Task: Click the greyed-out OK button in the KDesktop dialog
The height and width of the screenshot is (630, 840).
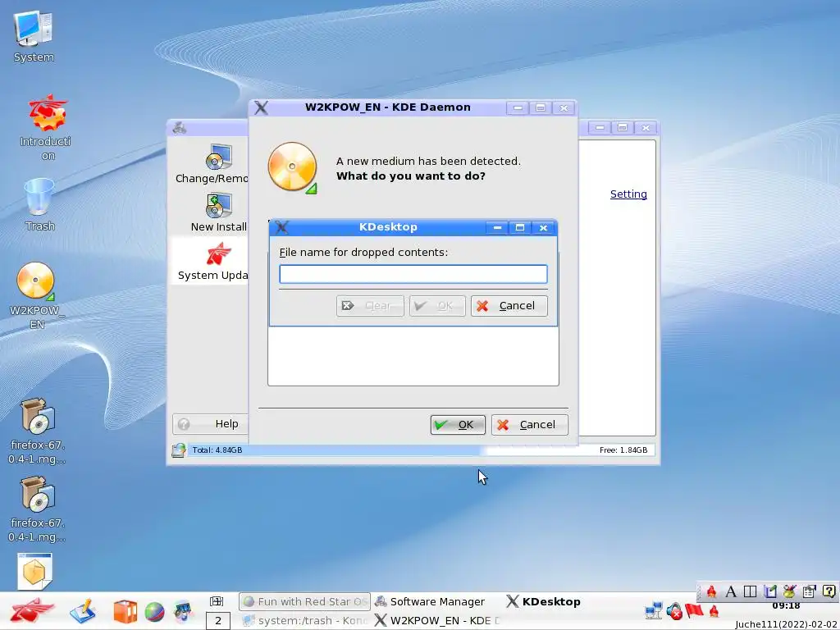Action: (437, 306)
